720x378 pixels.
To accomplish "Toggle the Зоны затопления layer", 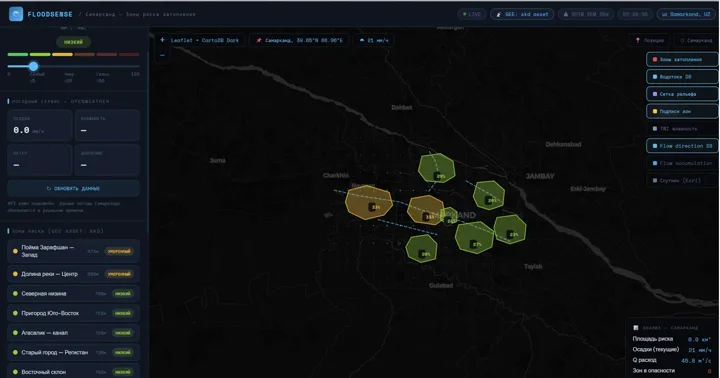I will 682,59.
